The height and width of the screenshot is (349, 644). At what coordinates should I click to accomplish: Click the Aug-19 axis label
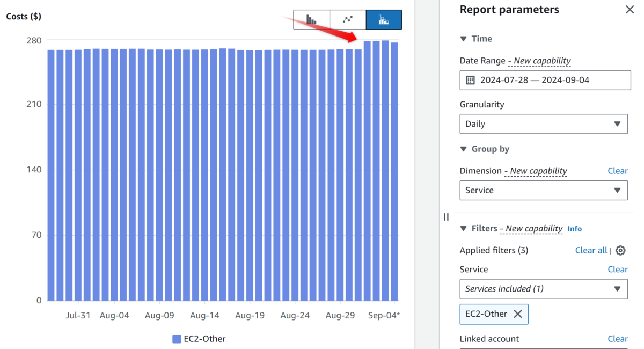tap(250, 315)
